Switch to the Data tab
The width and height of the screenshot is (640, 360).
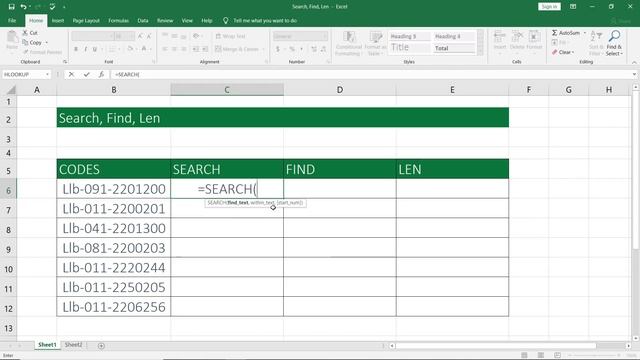click(x=143, y=20)
